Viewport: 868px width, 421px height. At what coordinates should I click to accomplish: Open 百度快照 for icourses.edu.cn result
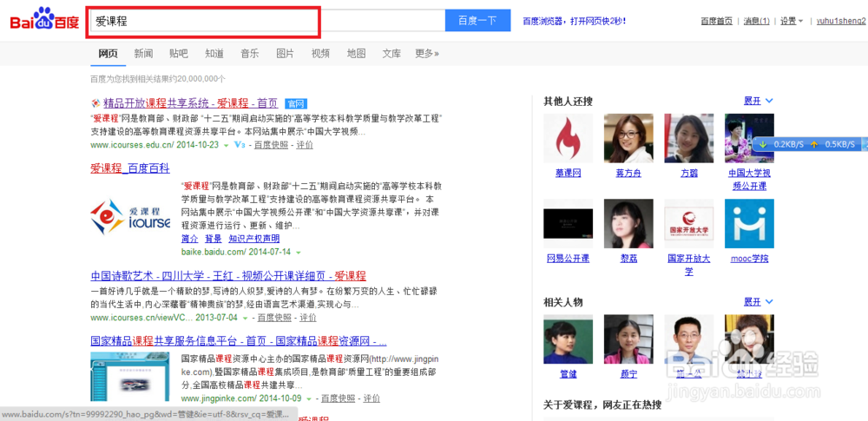pyautogui.click(x=271, y=145)
